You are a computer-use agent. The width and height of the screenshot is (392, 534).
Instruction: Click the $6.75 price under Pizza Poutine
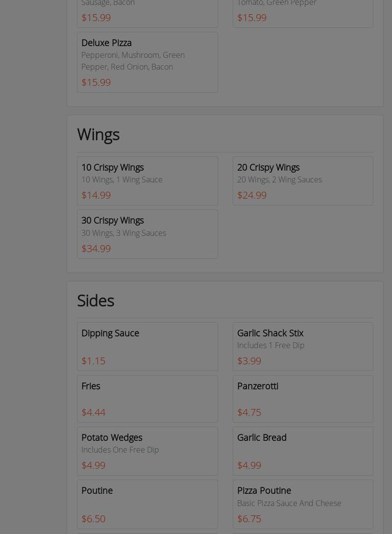point(249,518)
